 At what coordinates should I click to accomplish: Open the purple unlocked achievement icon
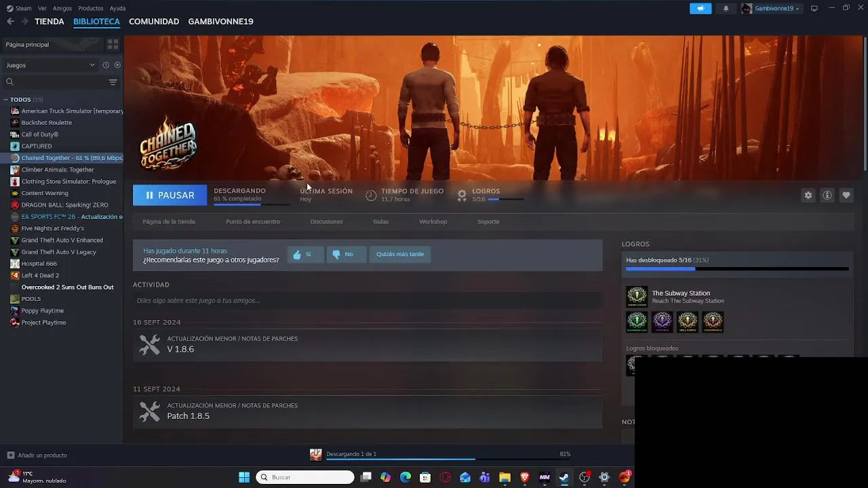[663, 322]
